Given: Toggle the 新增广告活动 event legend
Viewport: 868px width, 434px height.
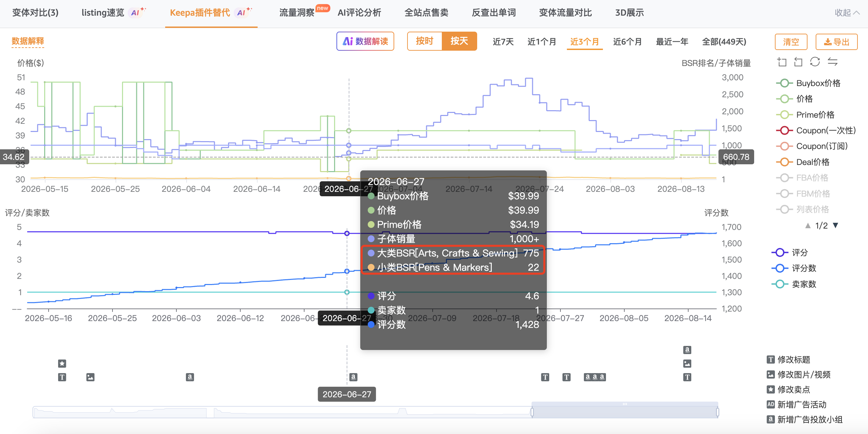Looking at the screenshot, I should tap(797, 404).
